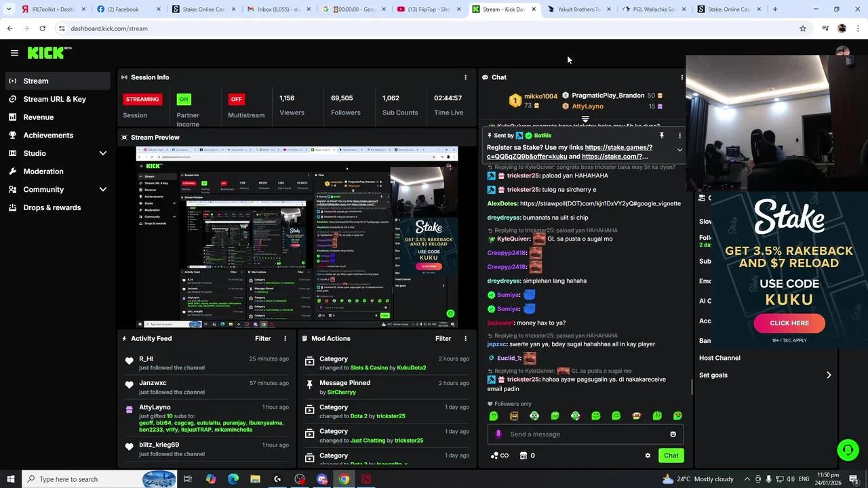Unpin the BotRix message using the pin icon

(662, 135)
